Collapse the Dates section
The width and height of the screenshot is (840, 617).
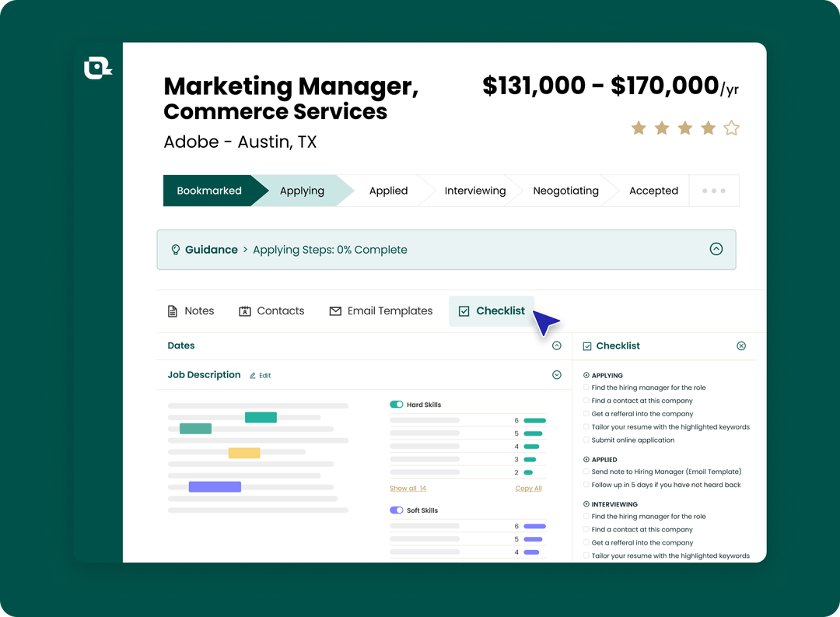pos(556,345)
